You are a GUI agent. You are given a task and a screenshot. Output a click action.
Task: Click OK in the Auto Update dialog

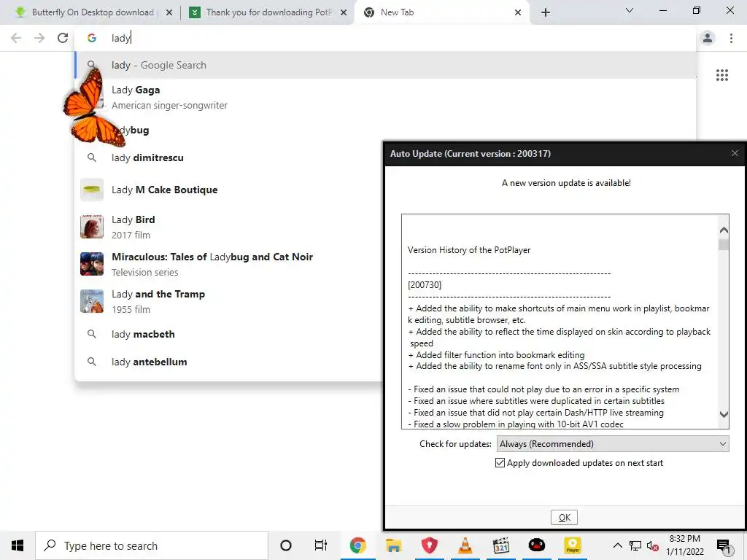[564, 518]
